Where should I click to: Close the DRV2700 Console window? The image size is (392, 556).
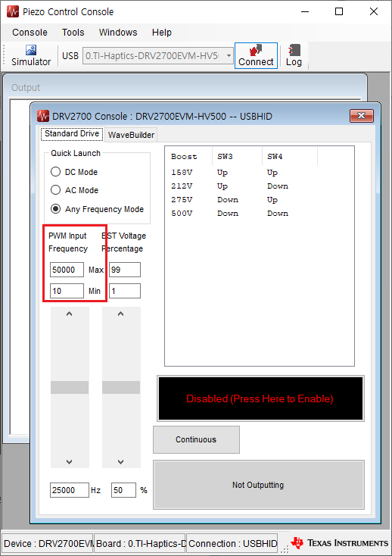click(361, 116)
